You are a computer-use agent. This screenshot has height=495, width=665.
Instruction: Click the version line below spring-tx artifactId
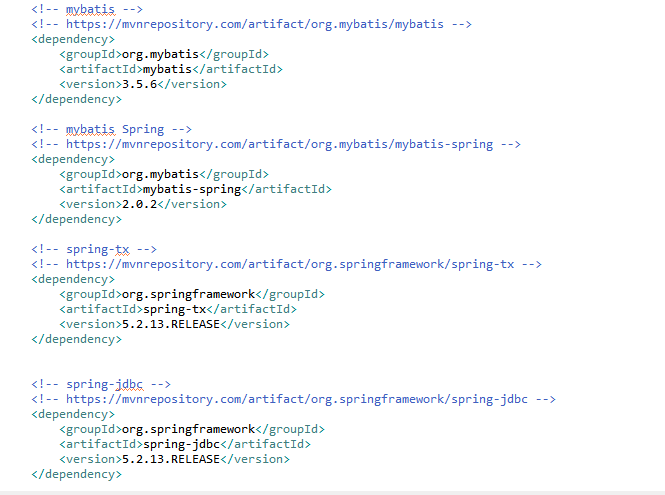(175, 324)
